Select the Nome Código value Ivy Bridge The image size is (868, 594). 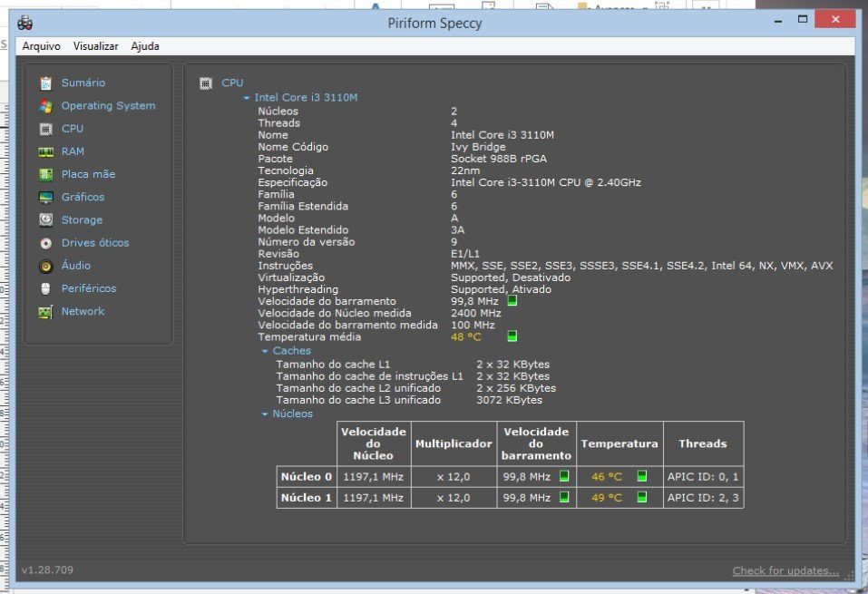tap(478, 147)
